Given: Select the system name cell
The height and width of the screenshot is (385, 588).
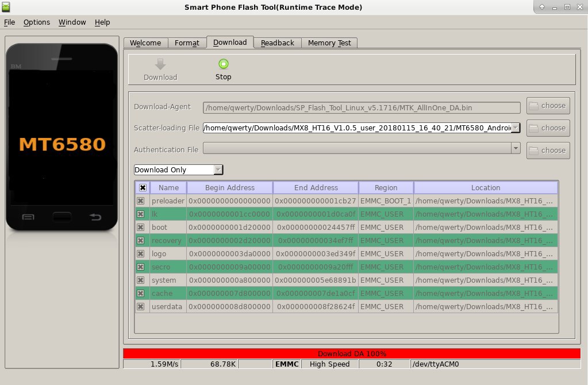Looking at the screenshot, I should coord(168,280).
